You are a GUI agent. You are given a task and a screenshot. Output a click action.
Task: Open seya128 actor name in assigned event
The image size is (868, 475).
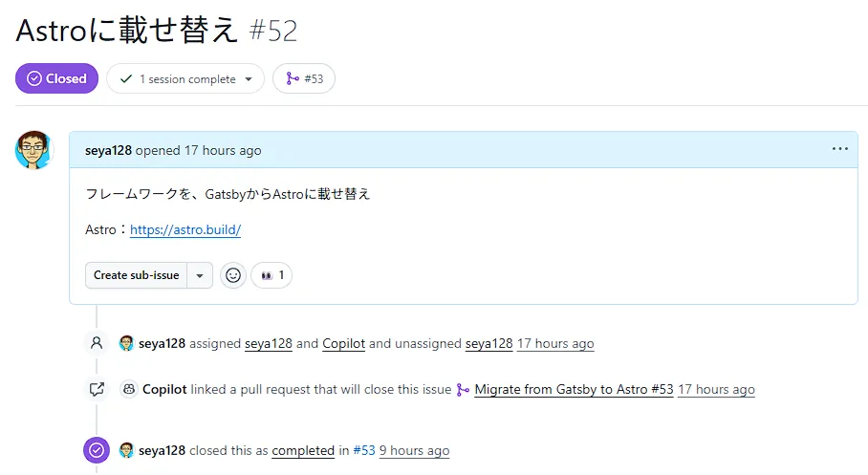click(x=162, y=344)
